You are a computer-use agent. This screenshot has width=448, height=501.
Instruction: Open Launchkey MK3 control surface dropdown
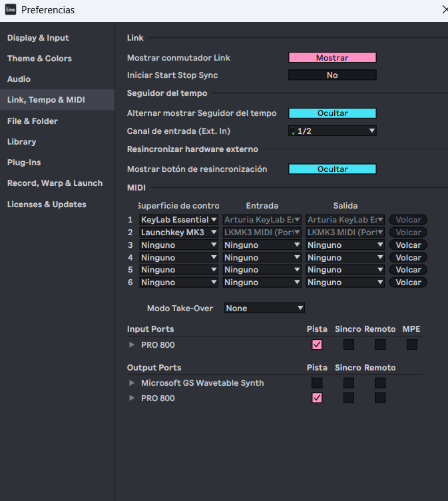click(x=179, y=233)
